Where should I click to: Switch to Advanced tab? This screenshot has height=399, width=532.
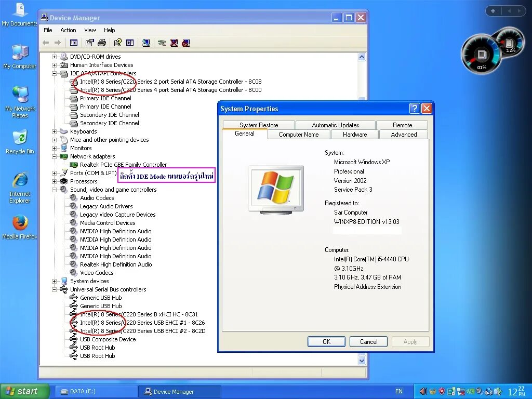pos(404,135)
